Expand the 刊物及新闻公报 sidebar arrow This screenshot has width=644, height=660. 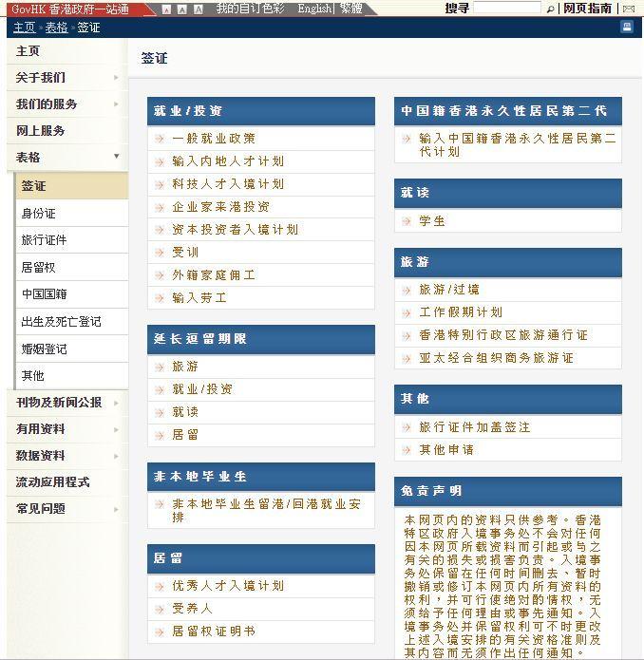116,403
